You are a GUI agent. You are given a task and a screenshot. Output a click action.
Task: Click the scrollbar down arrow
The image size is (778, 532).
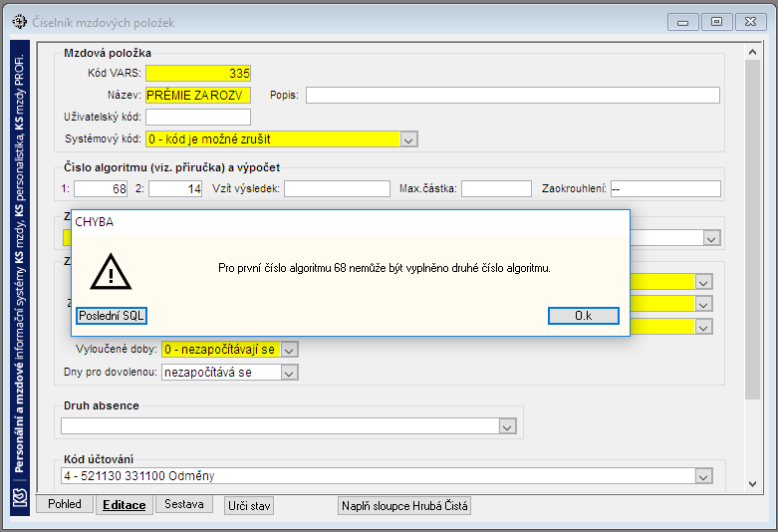pyautogui.click(x=752, y=484)
